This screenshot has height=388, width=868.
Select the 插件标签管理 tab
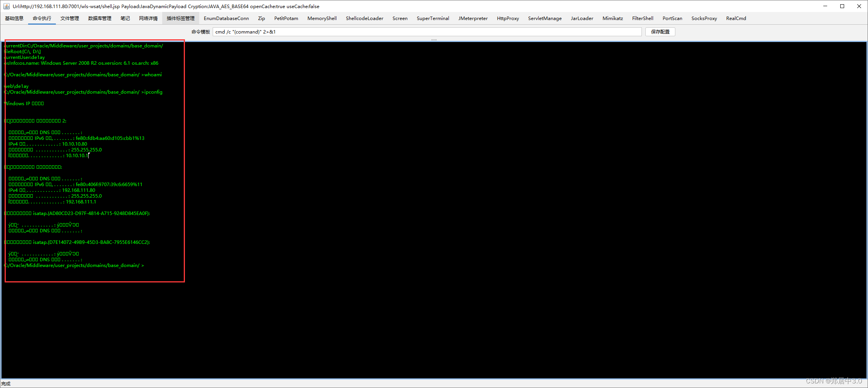[181, 18]
